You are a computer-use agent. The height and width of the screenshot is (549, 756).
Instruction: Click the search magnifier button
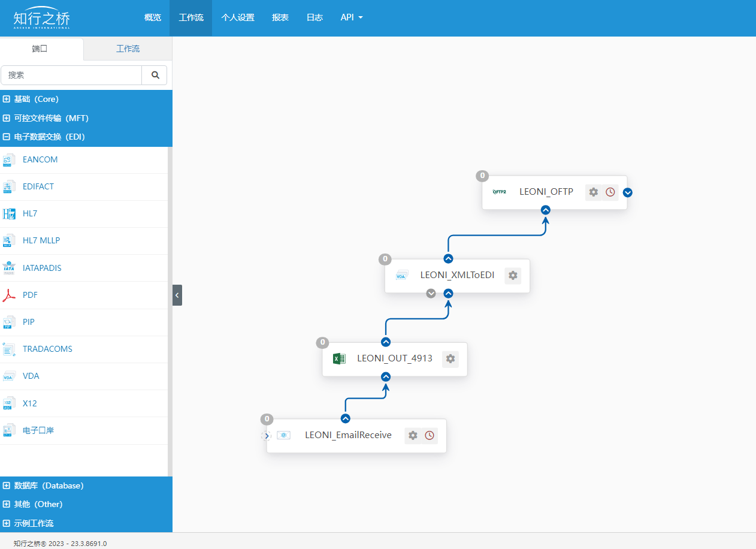pyautogui.click(x=155, y=76)
